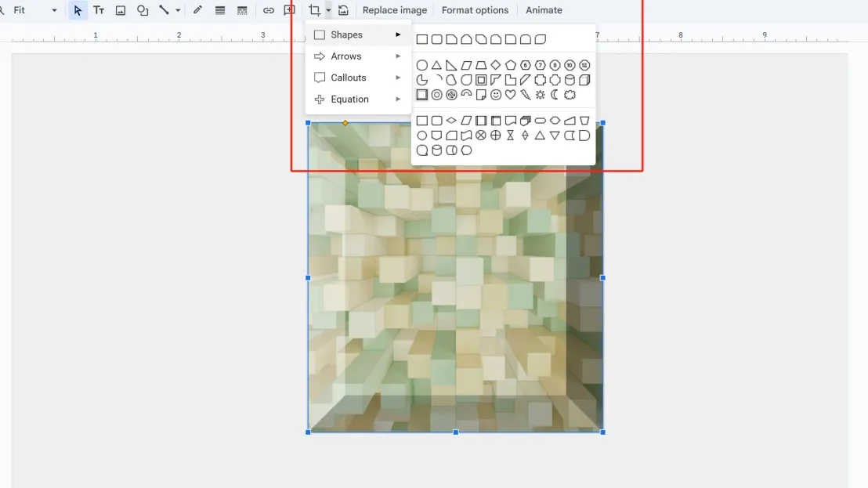
Task: Click the crop image tool
Action: pyautogui.click(x=314, y=10)
